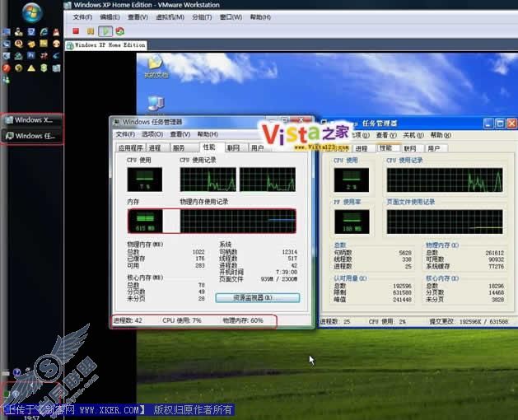This screenshot has height=420, width=518.
Task: Open the Windows Start orb
Action: coord(32,12)
